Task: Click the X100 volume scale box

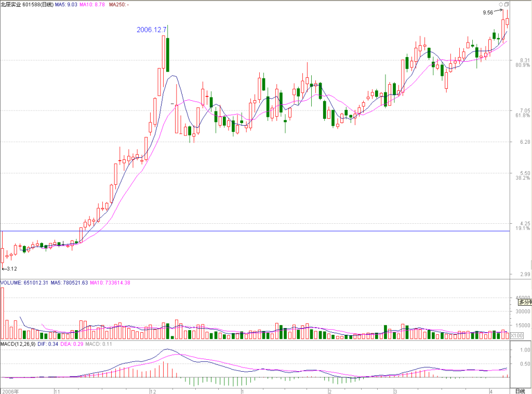Action: [517, 335]
